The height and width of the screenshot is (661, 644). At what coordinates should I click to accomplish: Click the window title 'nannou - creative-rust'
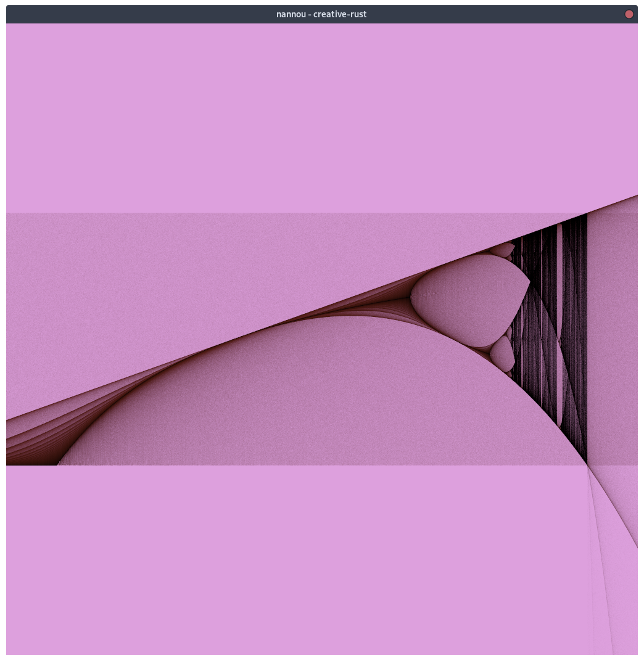321,14
